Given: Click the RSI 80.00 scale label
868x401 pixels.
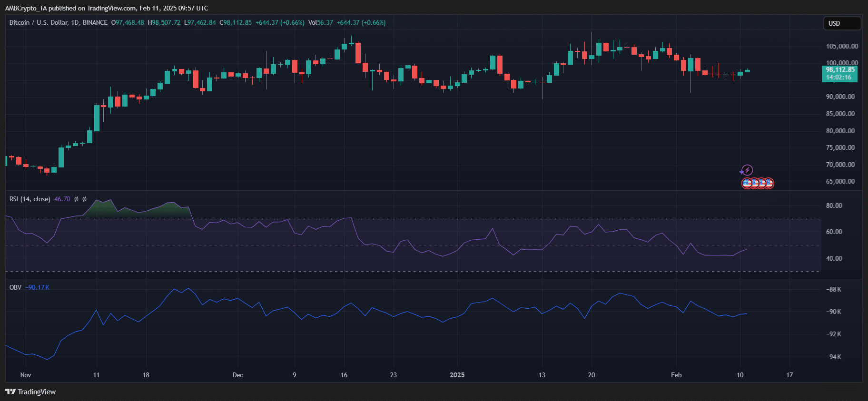Looking at the screenshot, I should pos(834,205).
